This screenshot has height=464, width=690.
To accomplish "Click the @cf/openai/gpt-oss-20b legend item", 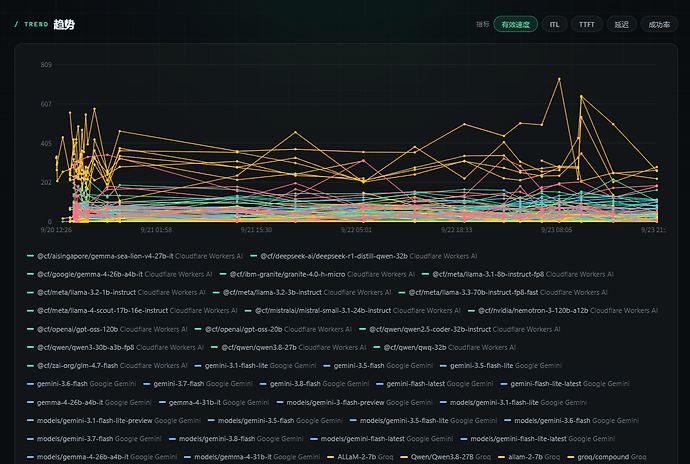I will pyautogui.click(x=273, y=329).
